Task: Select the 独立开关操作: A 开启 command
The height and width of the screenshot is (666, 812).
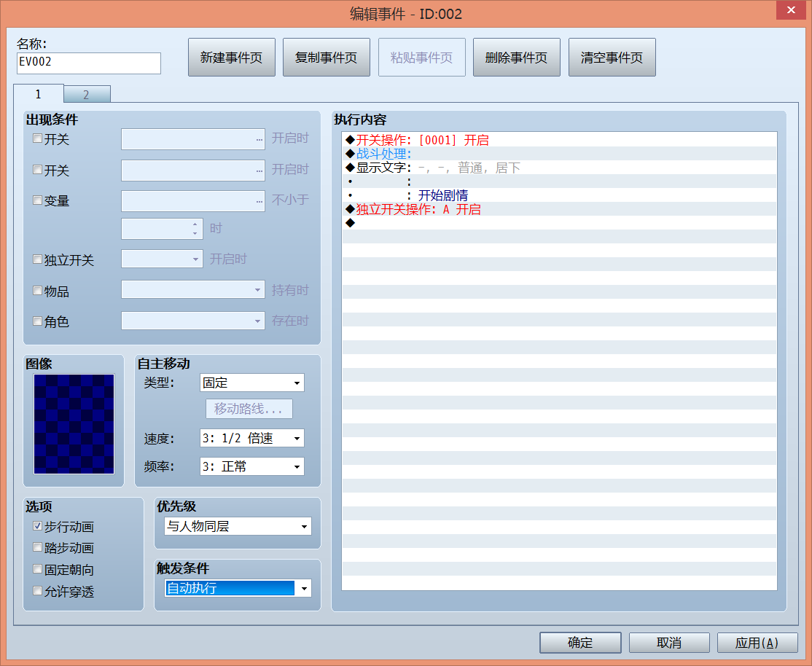Action: click(559, 209)
